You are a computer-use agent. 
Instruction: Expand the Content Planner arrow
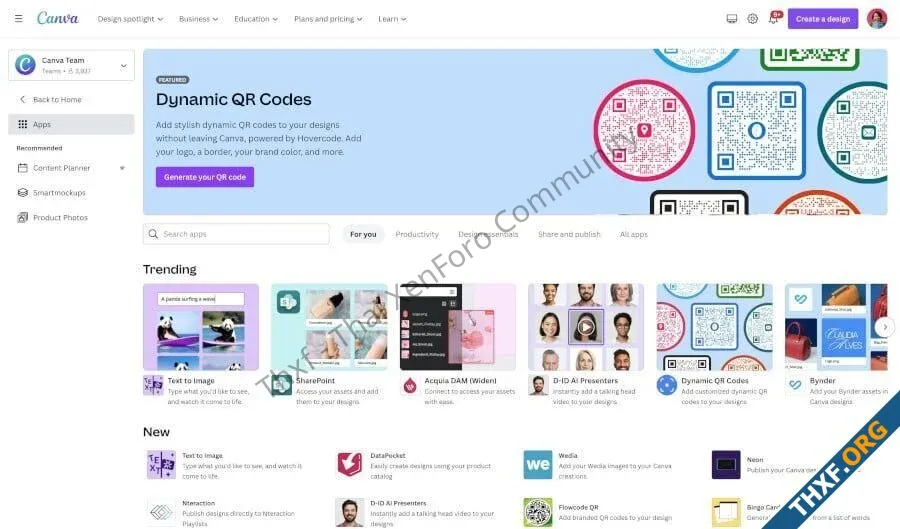(122, 168)
